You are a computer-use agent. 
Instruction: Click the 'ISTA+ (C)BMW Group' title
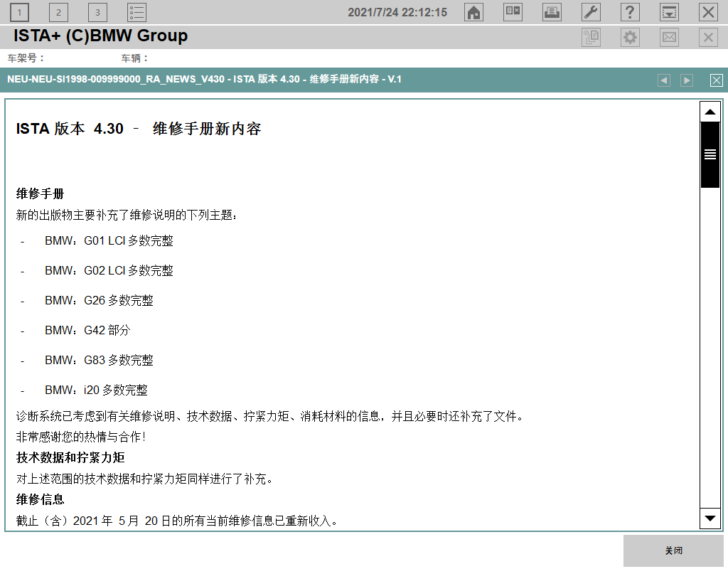tap(100, 36)
